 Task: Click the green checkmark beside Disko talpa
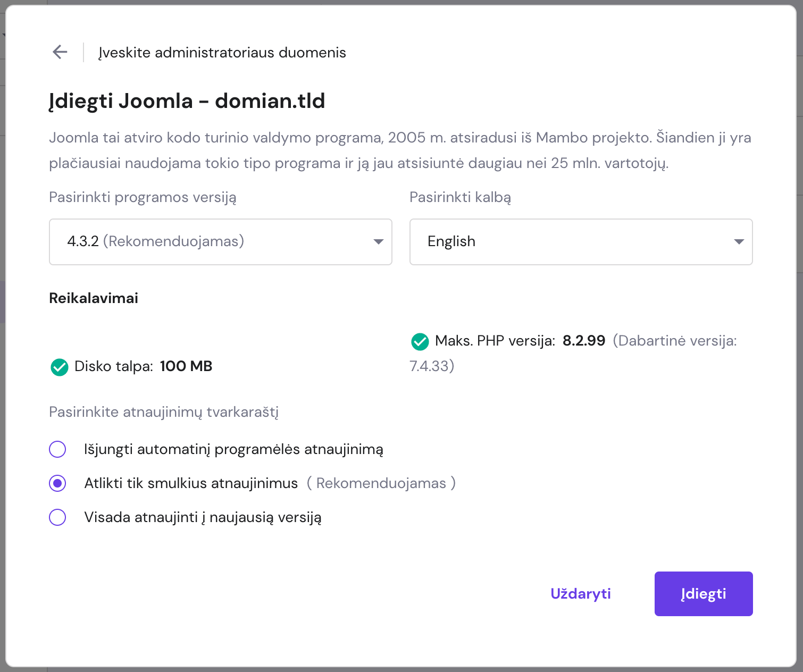(x=59, y=367)
